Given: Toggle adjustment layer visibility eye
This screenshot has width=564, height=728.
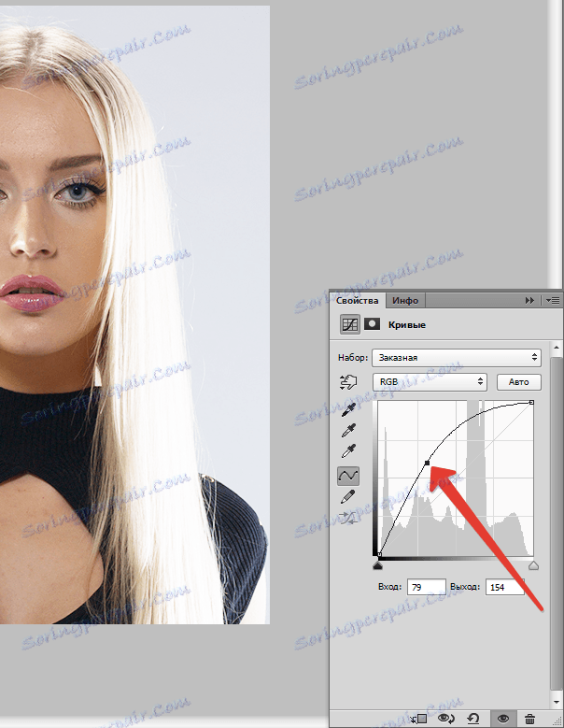Looking at the screenshot, I should point(502,719).
